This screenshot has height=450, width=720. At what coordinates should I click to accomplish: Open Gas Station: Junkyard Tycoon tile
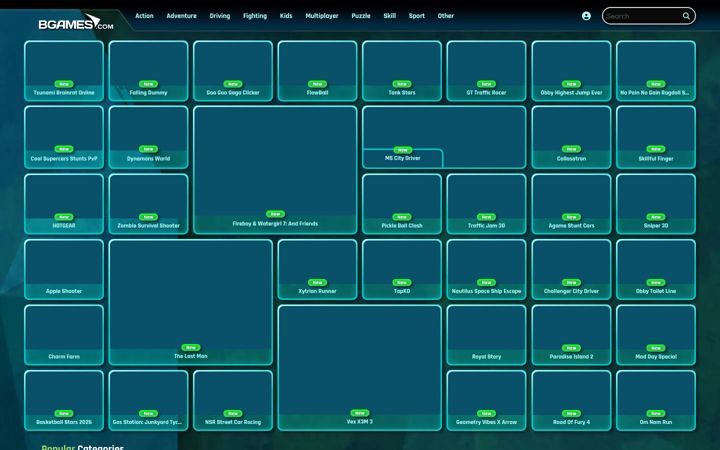click(148, 401)
